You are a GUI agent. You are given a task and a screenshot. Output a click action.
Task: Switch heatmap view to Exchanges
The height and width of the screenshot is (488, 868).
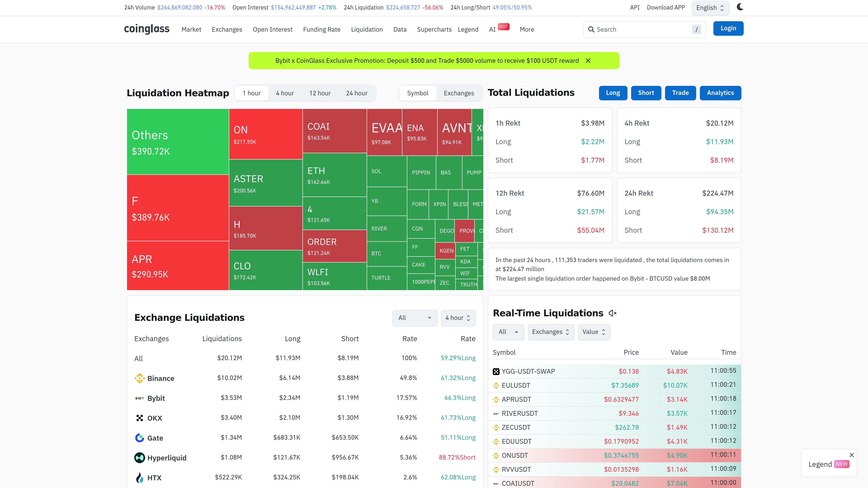[x=459, y=93]
